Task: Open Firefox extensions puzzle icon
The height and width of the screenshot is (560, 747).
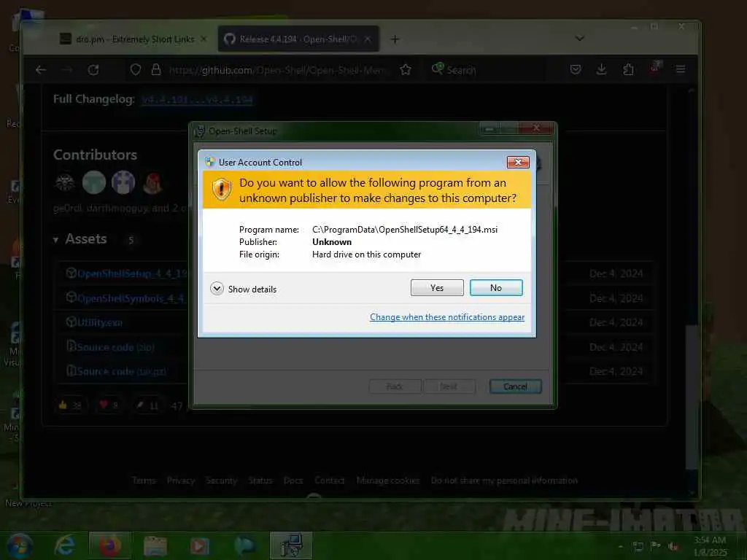Action: (628, 70)
